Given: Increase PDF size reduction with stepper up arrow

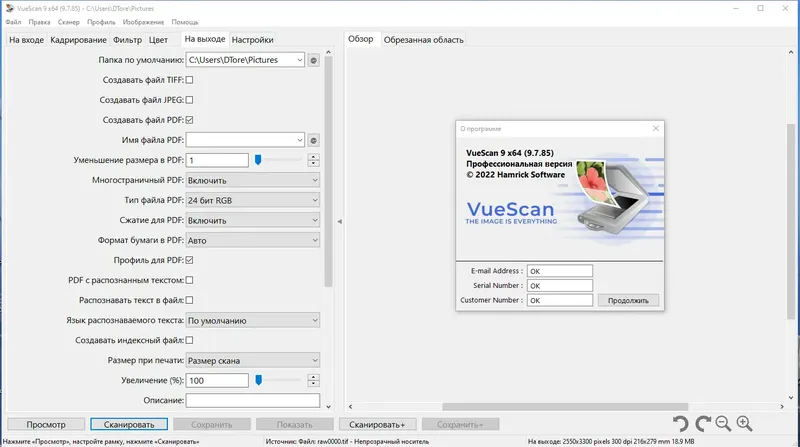Looking at the screenshot, I should [x=314, y=157].
